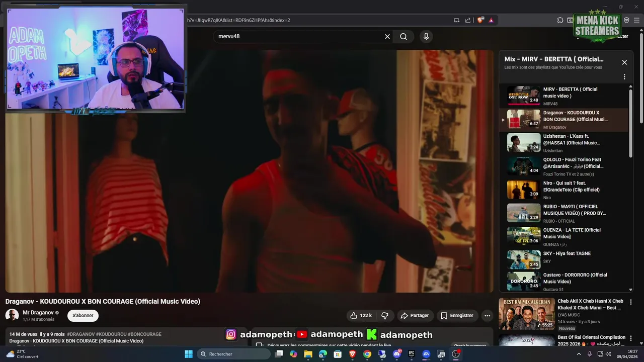Open browser extensions puzzle icon

point(560,20)
